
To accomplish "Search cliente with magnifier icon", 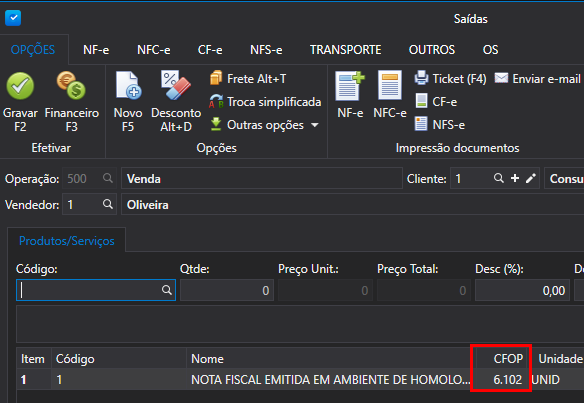I will click(x=499, y=178).
